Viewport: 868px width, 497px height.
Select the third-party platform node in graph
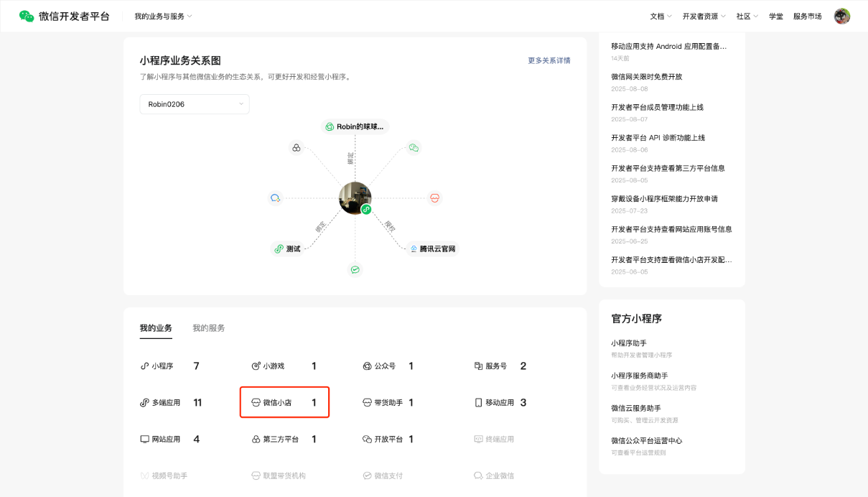[296, 147]
